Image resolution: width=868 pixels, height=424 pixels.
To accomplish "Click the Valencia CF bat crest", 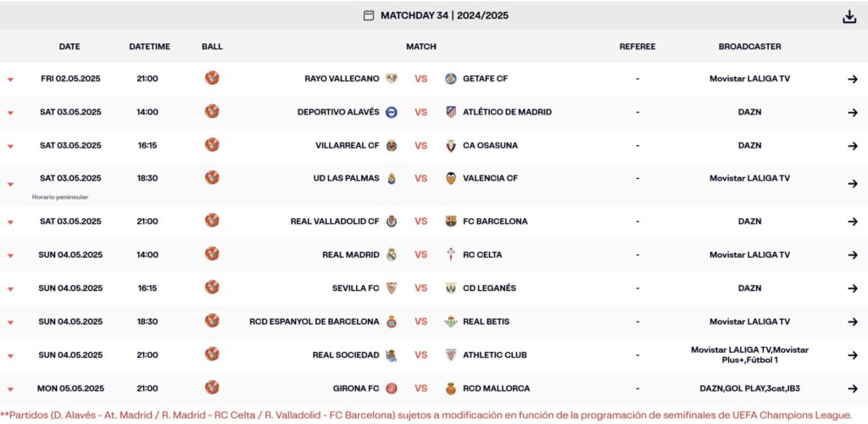I will 451,178.
